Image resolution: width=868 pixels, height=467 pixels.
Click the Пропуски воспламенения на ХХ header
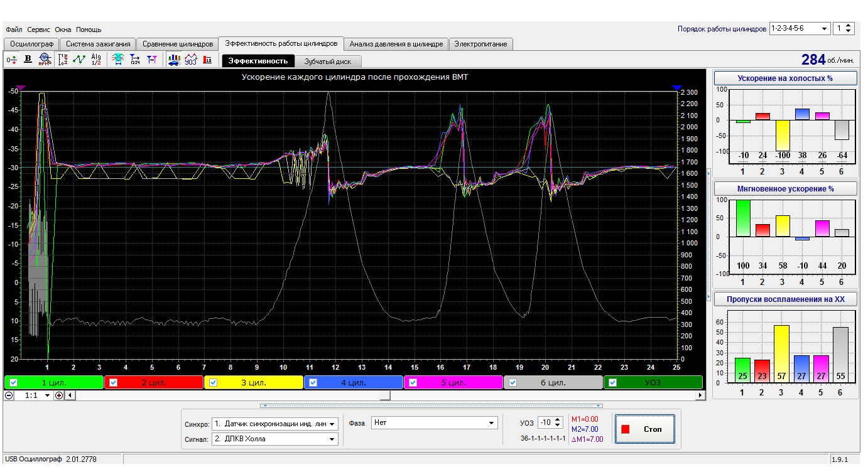786,299
